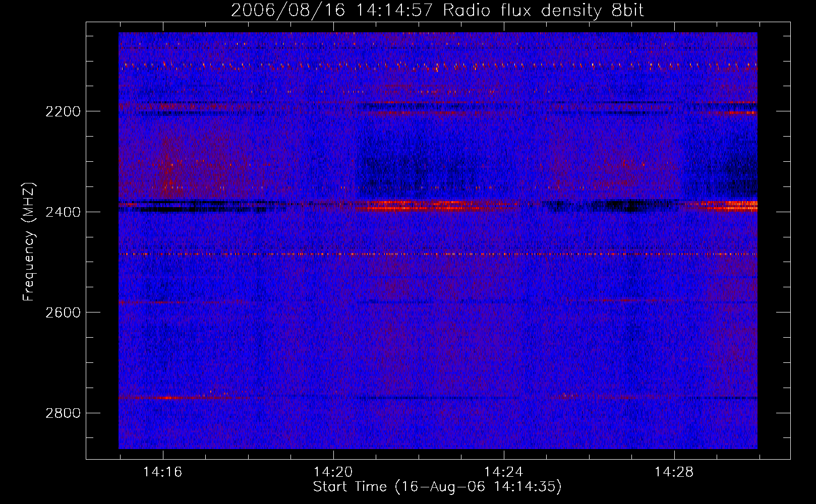Image resolution: width=816 pixels, height=504 pixels.
Task: Select the "Frequency (MHZ)" axis label
Action: (x=29, y=242)
